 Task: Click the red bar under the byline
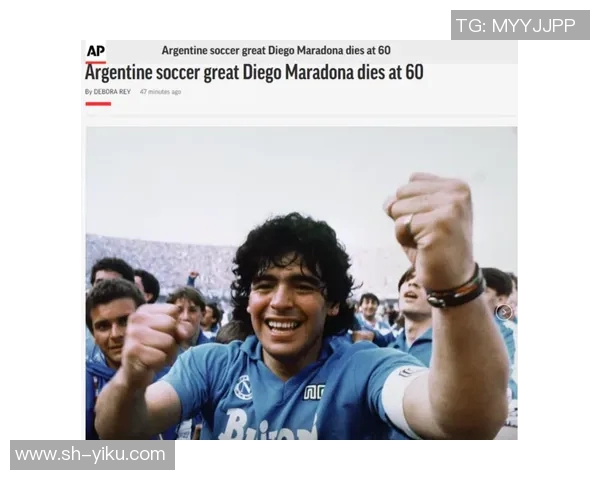click(98, 104)
